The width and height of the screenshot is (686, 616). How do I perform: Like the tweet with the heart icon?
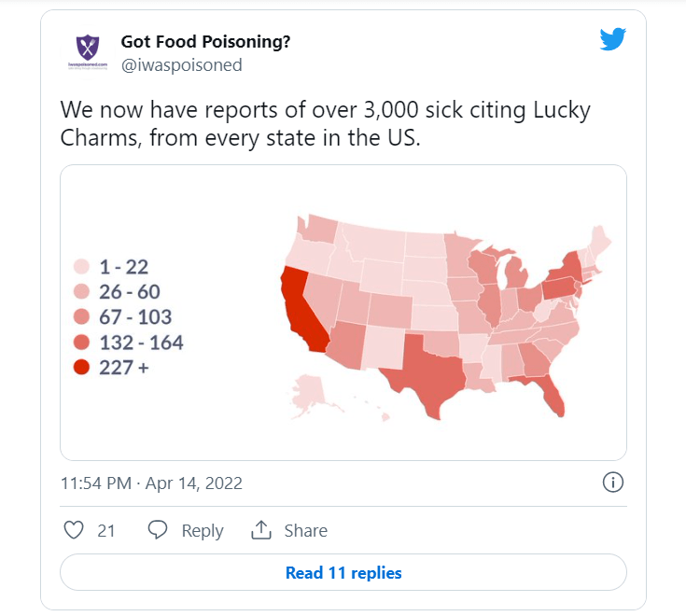click(74, 530)
